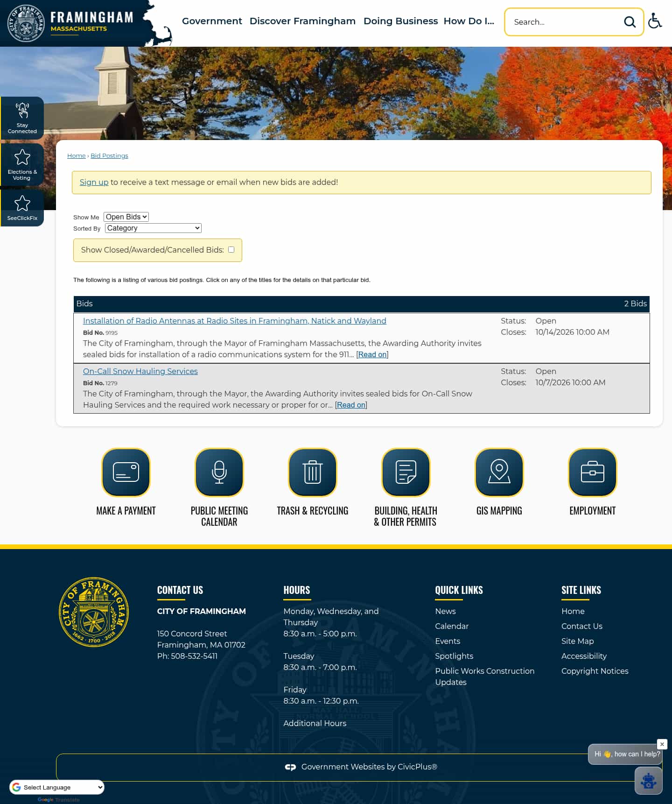Click the Make a Payment label
672x804 pixels.
coord(126,511)
